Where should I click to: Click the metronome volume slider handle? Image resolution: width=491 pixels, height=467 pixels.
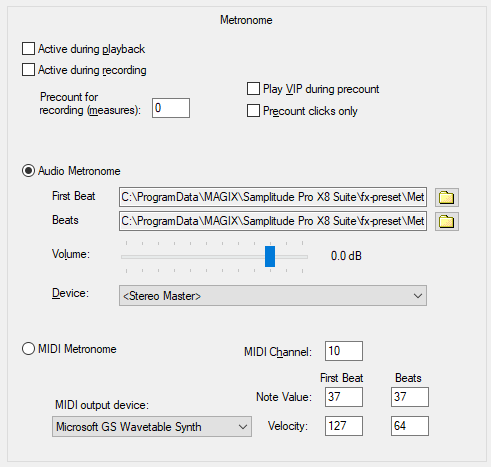(x=270, y=256)
